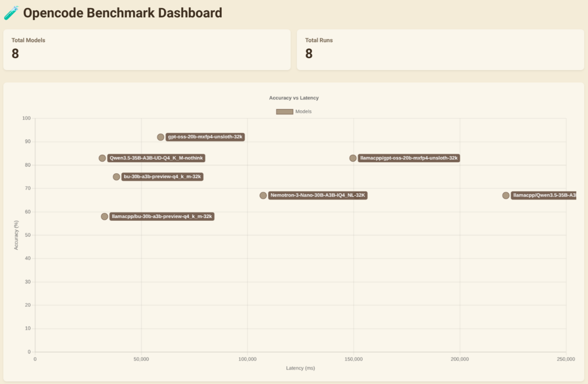Select the llamacpp/Qwen3.5-35B data point circle

pos(506,195)
